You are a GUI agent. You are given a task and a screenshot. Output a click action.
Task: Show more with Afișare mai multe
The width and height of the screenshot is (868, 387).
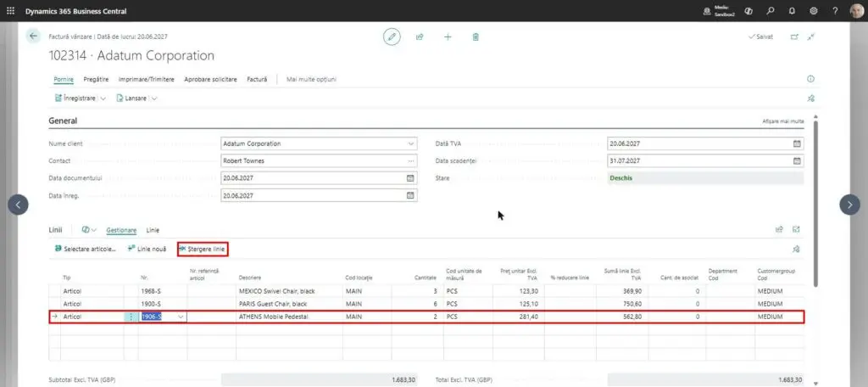pos(782,121)
